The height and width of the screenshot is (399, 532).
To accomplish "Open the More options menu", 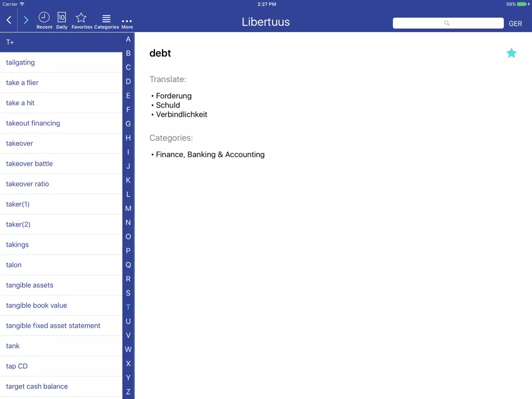I will pyautogui.click(x=127, y=23).
